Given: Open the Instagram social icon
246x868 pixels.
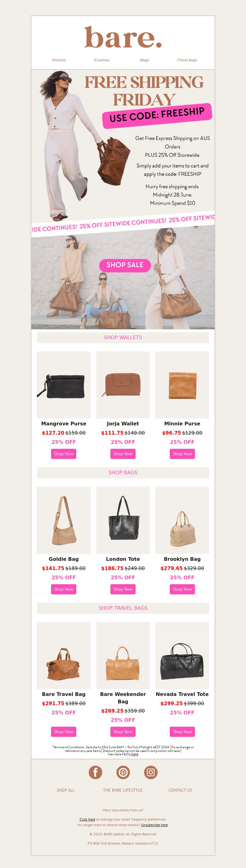Looking at the screenshot, I should coord(151,772).
